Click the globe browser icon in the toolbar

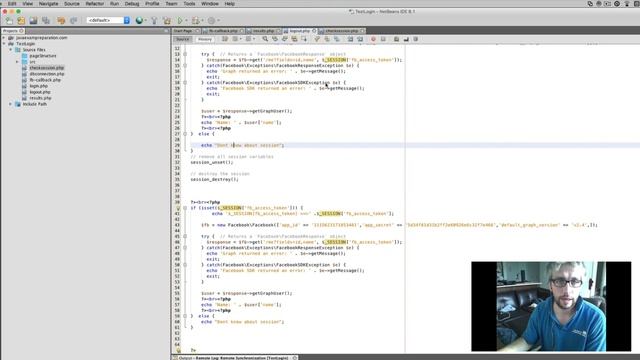(139, 20)
